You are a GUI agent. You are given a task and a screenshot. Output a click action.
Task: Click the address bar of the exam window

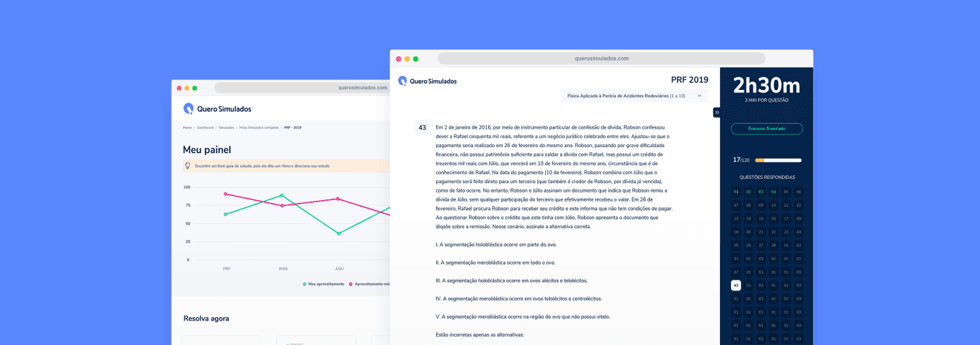601,59
